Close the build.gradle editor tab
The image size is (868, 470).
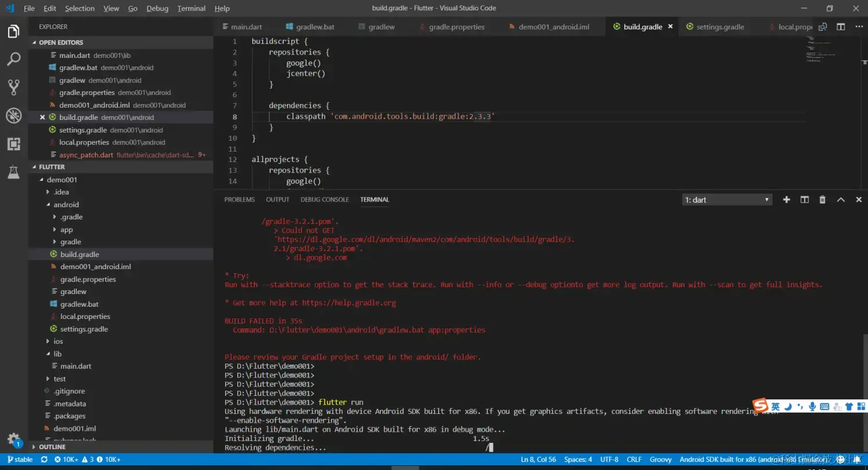pyautogui.click(x=671, y=27)
